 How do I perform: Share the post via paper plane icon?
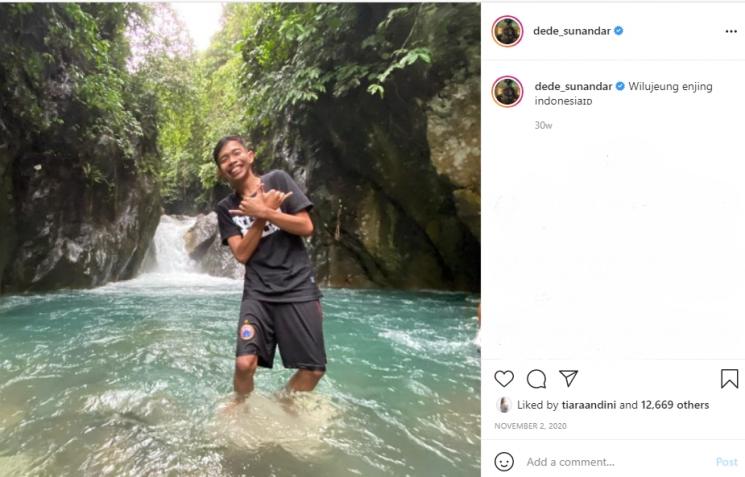(568, 378)
